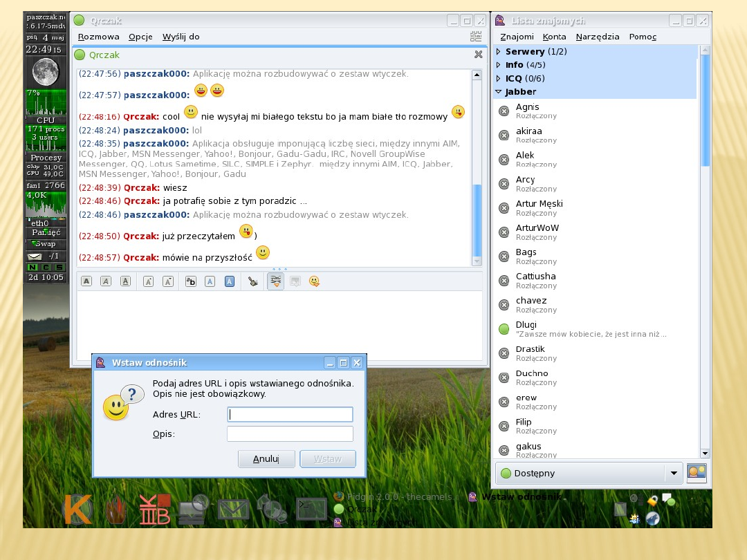Open the Narzędzia menu
Screen dimensions: 747x560
coord(598,37)
